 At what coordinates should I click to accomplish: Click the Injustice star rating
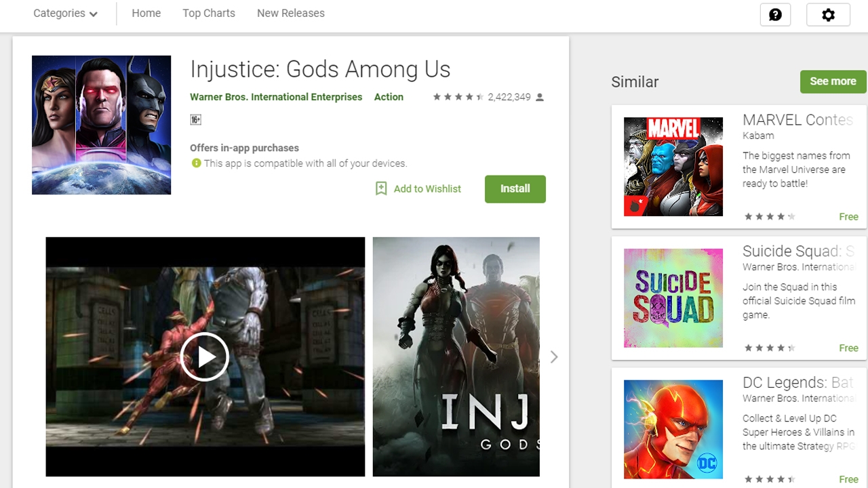click(x=458, y=98)
